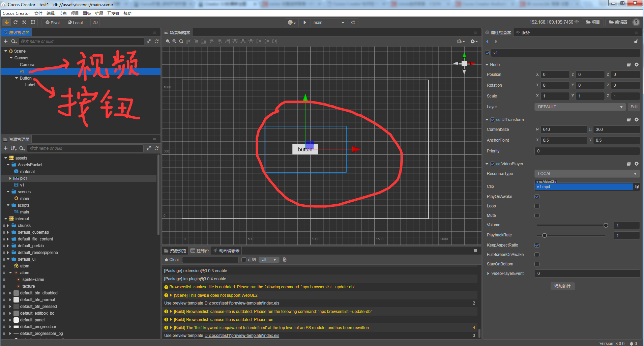The height and width of the screenshot is (346, 644).
Task: Select the scale transform tool
Action: pyautogui.click(x=24, y=22)
